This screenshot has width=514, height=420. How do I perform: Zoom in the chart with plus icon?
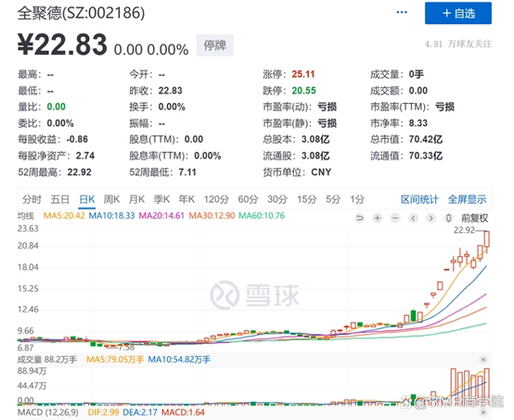point(377,218)
